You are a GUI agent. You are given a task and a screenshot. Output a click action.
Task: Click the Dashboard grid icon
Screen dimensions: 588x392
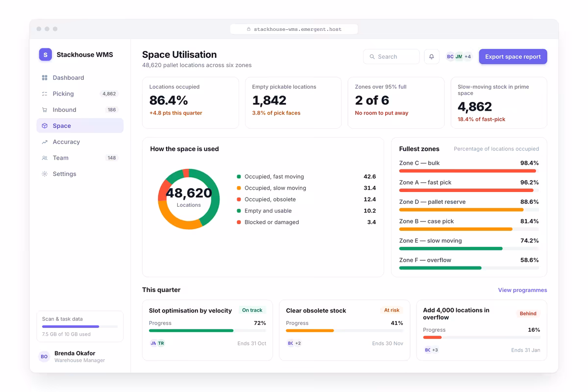click(x=45, y=77)
